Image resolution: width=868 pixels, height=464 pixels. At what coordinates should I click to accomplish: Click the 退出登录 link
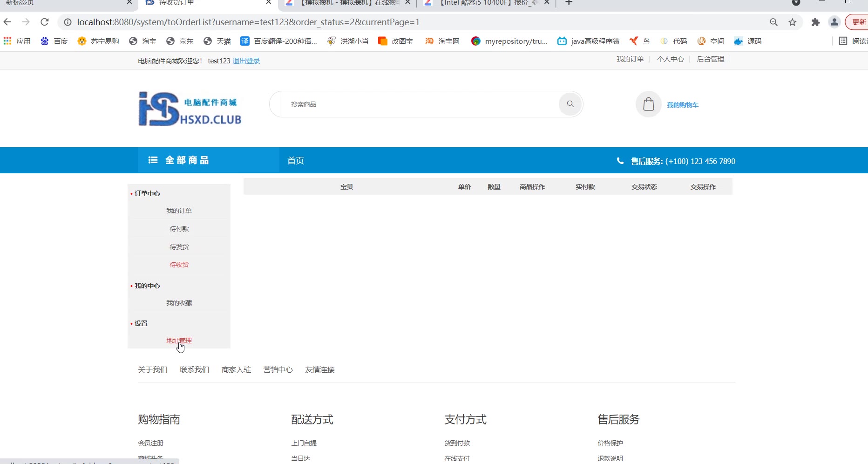coord(246,61)
